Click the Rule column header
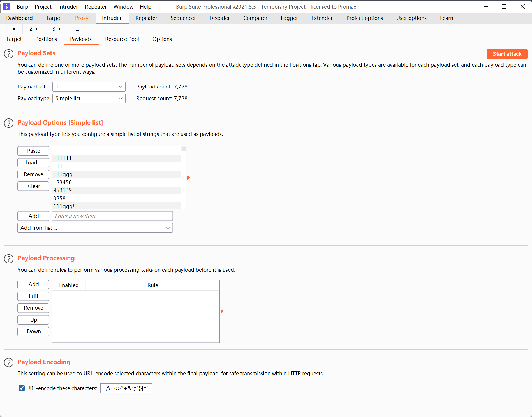The width and height of the screenshot is (532, 417). point(152,285)
